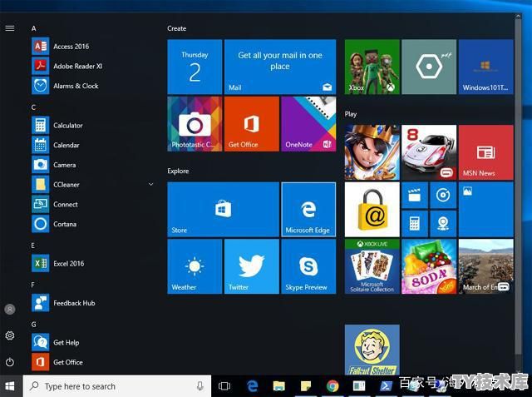Launch the Skype Preview tile
Screen dimensions: 532x397
click(308, 266)
